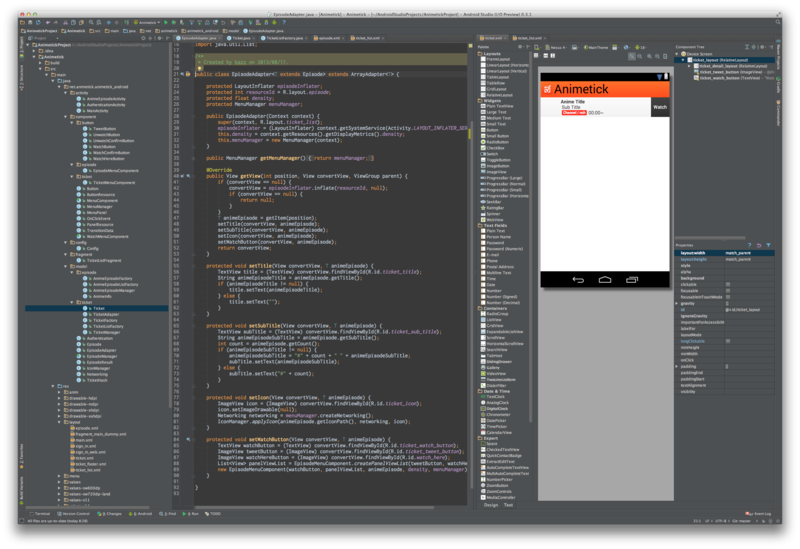Image resolution: width=800 pixels, height=549 pixels.
Task: Click the Open folder icon in toolbar
Action: pyautogui.click(x=22, y=22)
